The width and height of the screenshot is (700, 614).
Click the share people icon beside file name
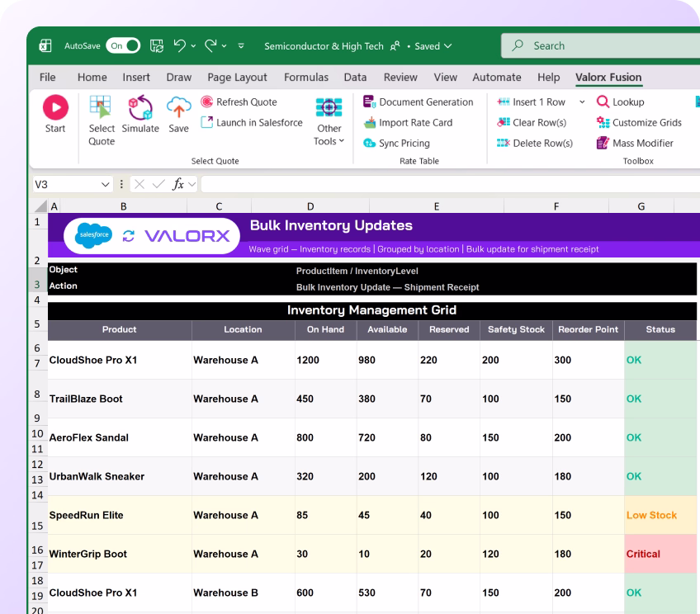point(395,46)
